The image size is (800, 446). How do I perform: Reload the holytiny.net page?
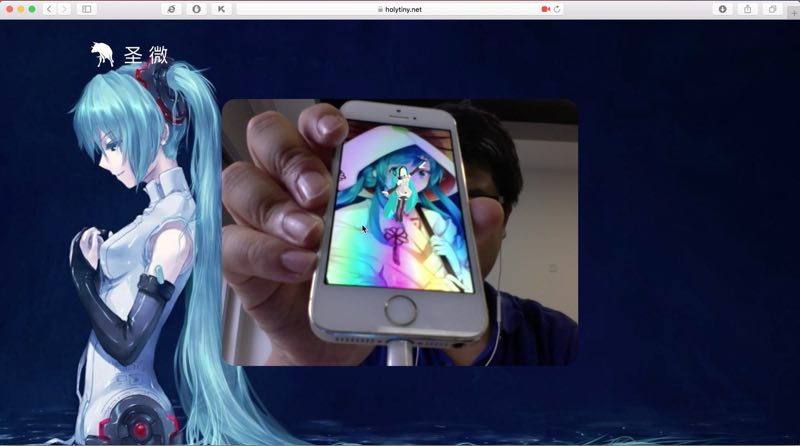(557, 9)
